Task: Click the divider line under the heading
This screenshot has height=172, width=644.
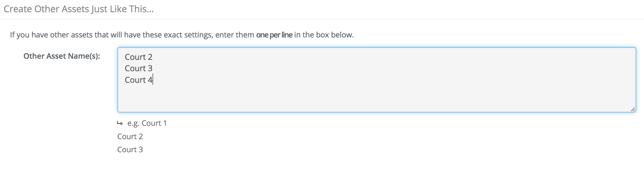Action: pyautogui.click(x=322, y=19)
